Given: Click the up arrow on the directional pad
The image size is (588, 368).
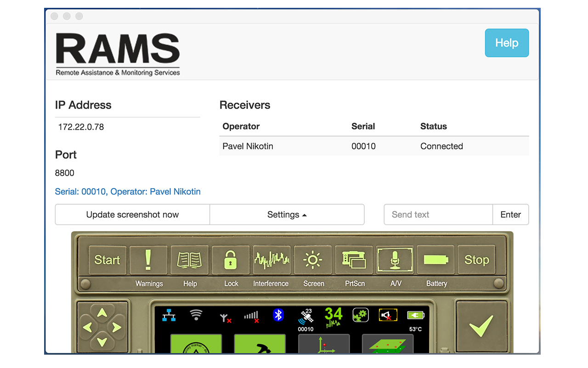Looking at the screenshot, I should [x=102, y=314].
